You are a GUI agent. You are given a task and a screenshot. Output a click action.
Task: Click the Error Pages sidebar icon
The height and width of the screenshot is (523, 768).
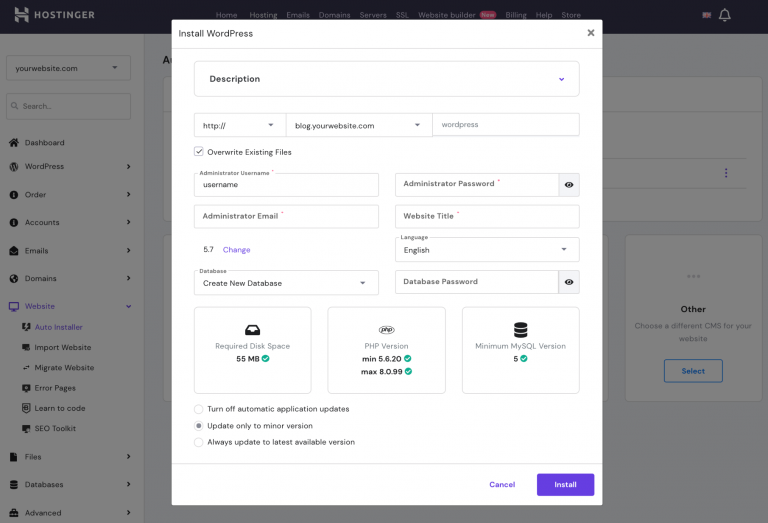click(26, 388)
